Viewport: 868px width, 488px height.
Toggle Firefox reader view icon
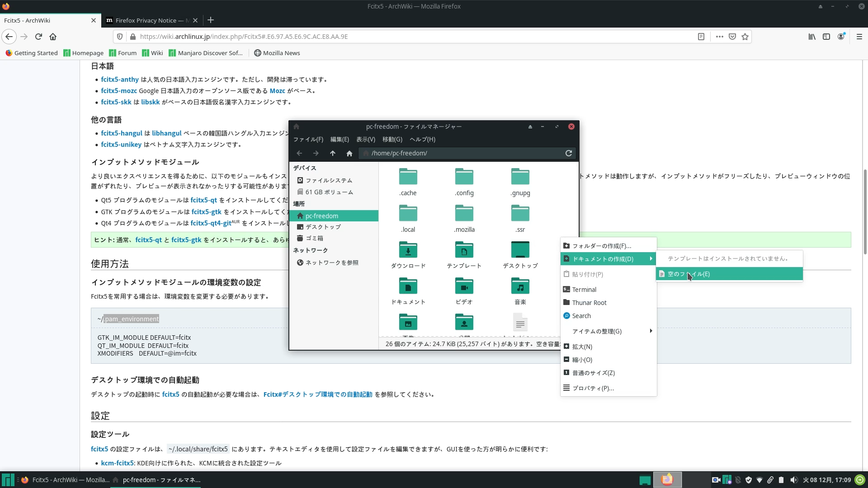pos(701,37)
